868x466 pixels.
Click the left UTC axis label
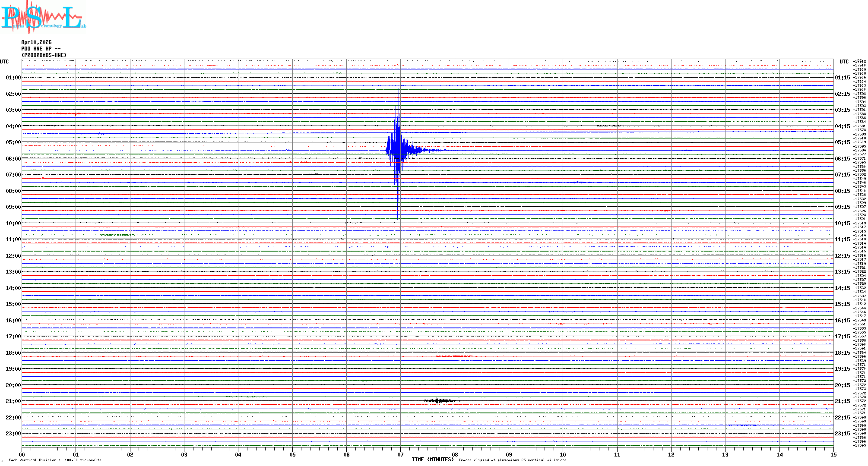pos(4,62)
